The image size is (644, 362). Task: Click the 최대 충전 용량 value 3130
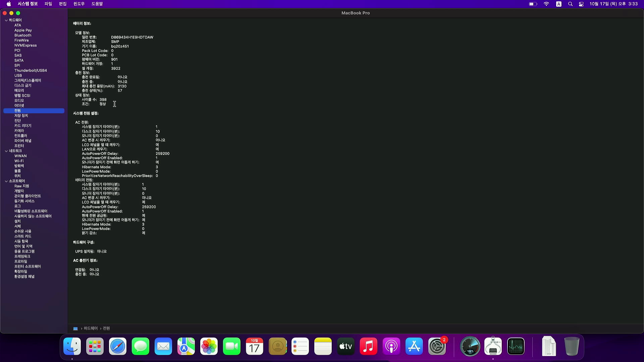coord(122,86)
